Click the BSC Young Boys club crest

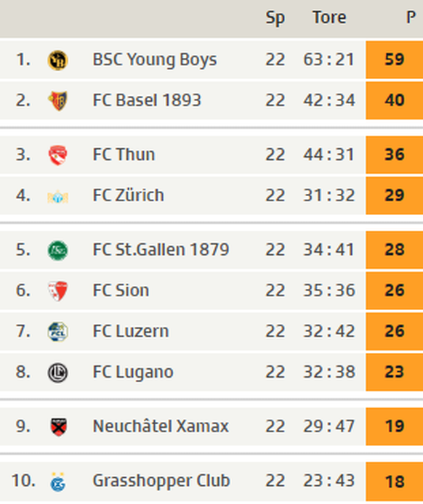58,60
